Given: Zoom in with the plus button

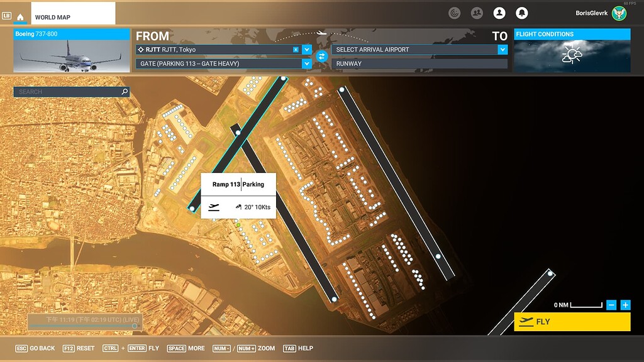Looking at the screenshot, I should click(x=625, y=305).
